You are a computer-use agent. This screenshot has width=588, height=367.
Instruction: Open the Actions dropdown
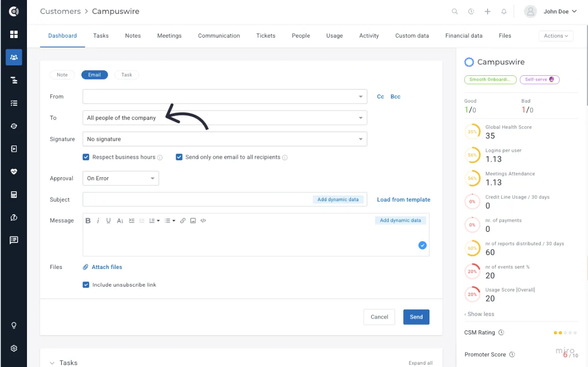tap(556, 36)
